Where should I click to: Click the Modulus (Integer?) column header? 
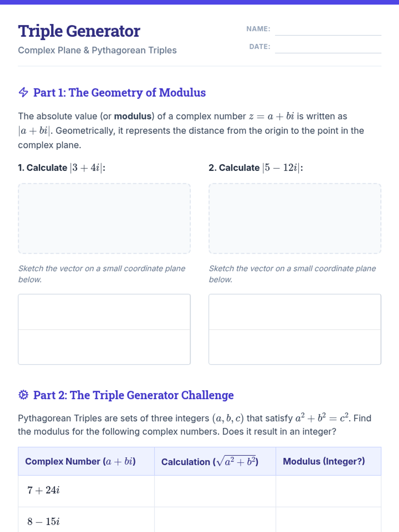tap(328, 461)
